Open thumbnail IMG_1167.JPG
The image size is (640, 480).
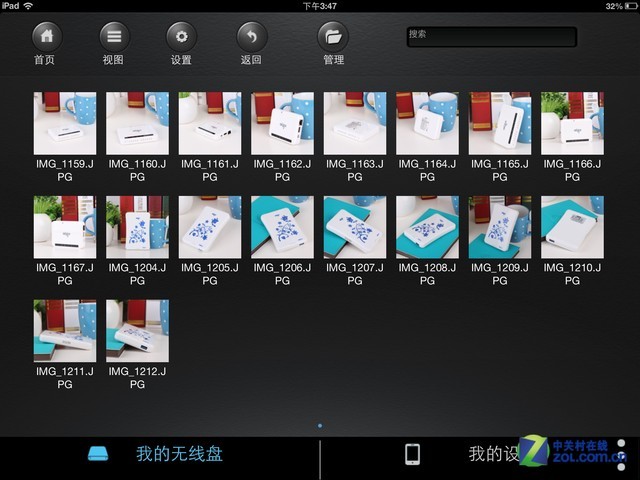65,227
